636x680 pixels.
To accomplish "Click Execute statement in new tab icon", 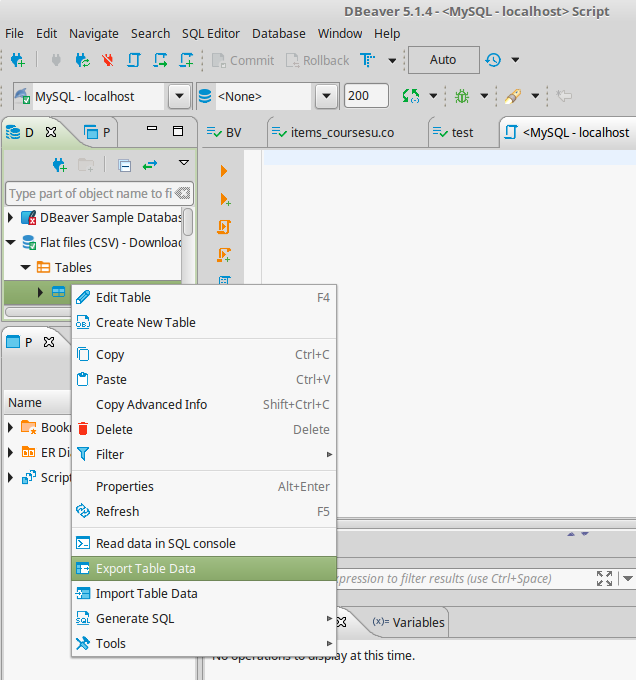I will (x=225, y=199).
